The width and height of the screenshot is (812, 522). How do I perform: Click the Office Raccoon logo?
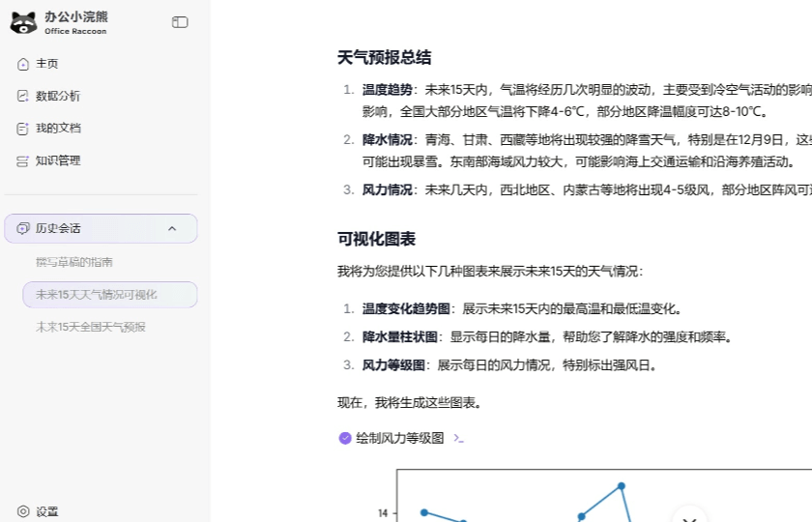tap(24, 23)
